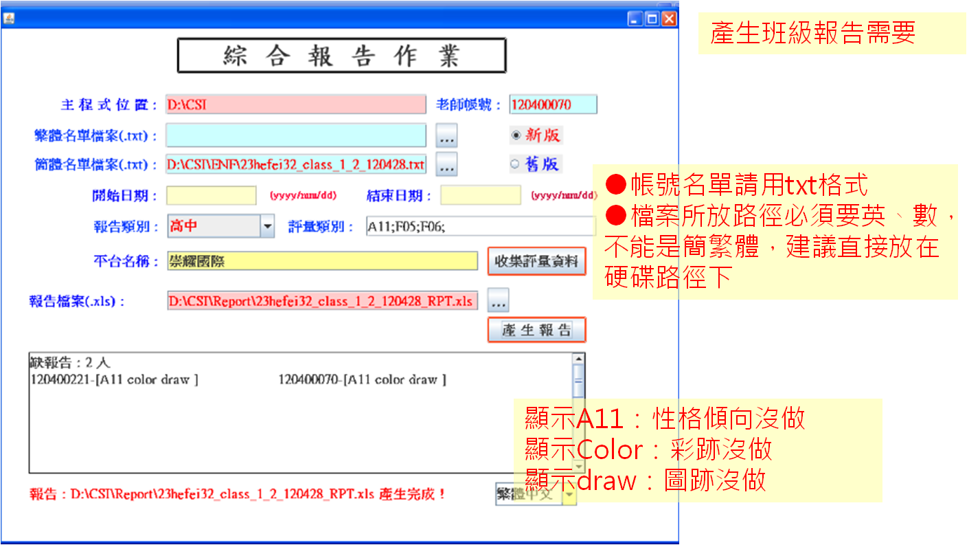Click the Java icon in title bar
The height and width of the screenshot is (545, 980).
[x=9, y=19]
